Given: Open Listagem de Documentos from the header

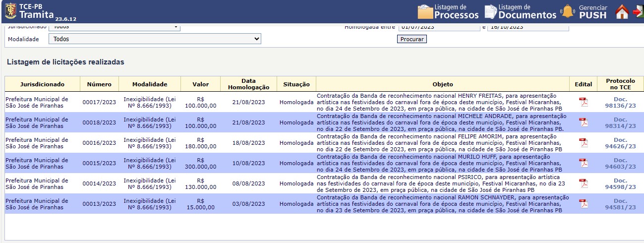Looking at the screenshot, I should [490, 11].
